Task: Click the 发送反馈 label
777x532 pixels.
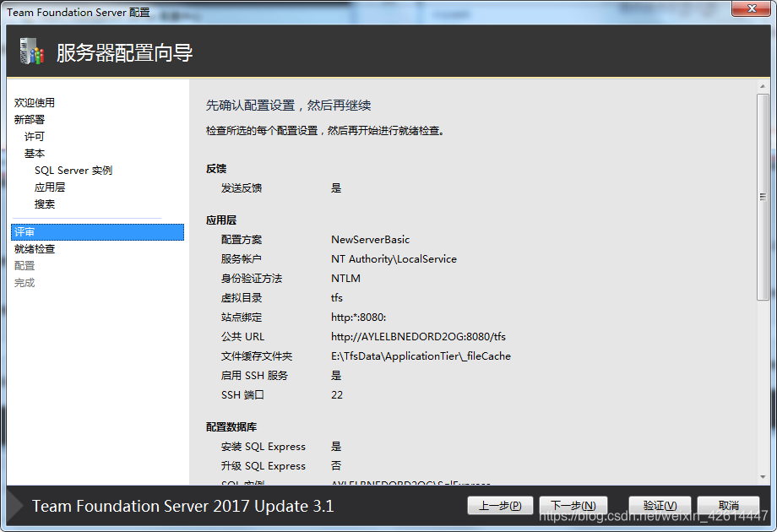Action: point(242,187)
